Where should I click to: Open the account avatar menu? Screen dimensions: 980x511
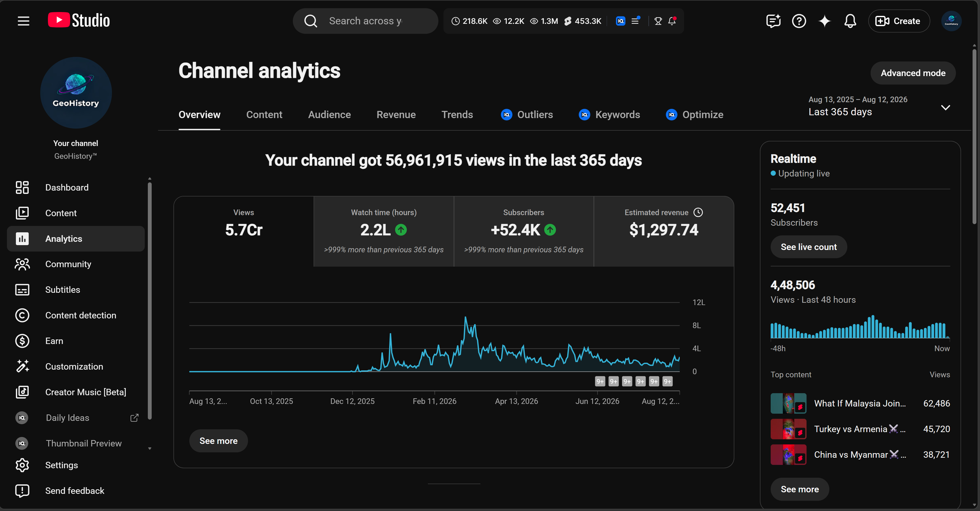click(x=951, y=21)
